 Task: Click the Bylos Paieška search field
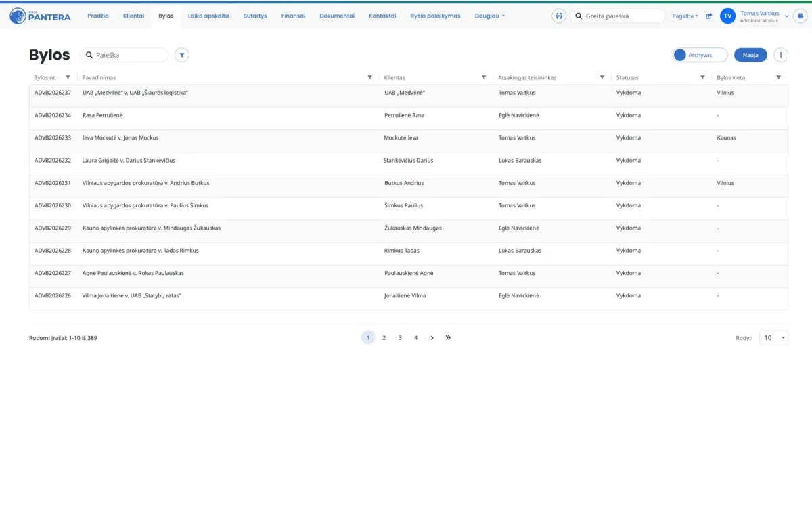[124, 55]
